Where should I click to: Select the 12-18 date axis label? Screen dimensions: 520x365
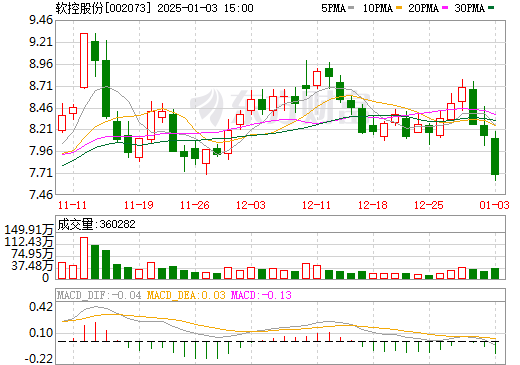373,205
